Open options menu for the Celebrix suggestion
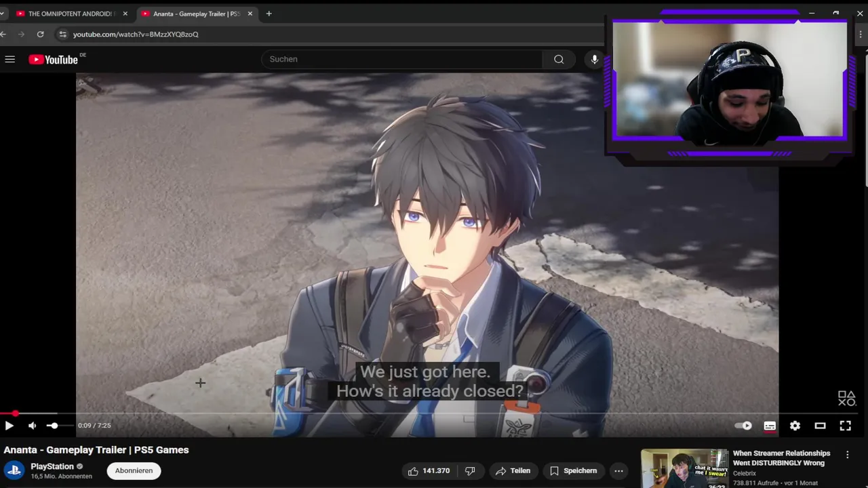Viewport: 868px width, 488px height. click(x=847, y=455)
